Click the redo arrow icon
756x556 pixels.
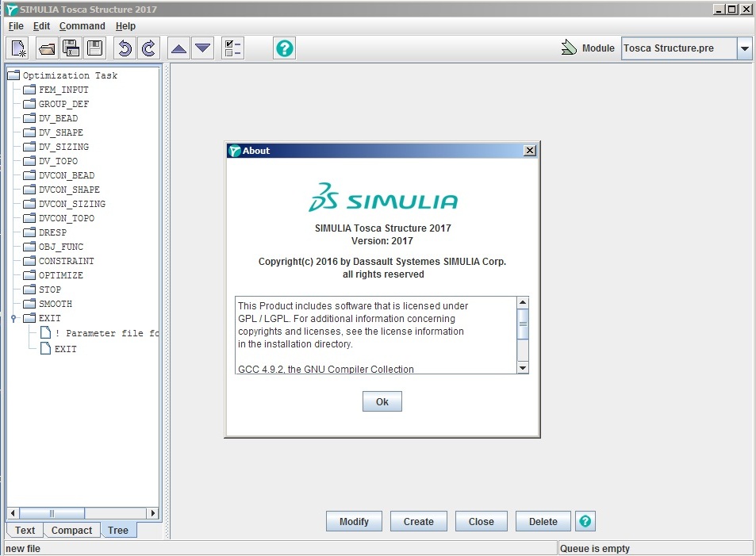point(149,48)
